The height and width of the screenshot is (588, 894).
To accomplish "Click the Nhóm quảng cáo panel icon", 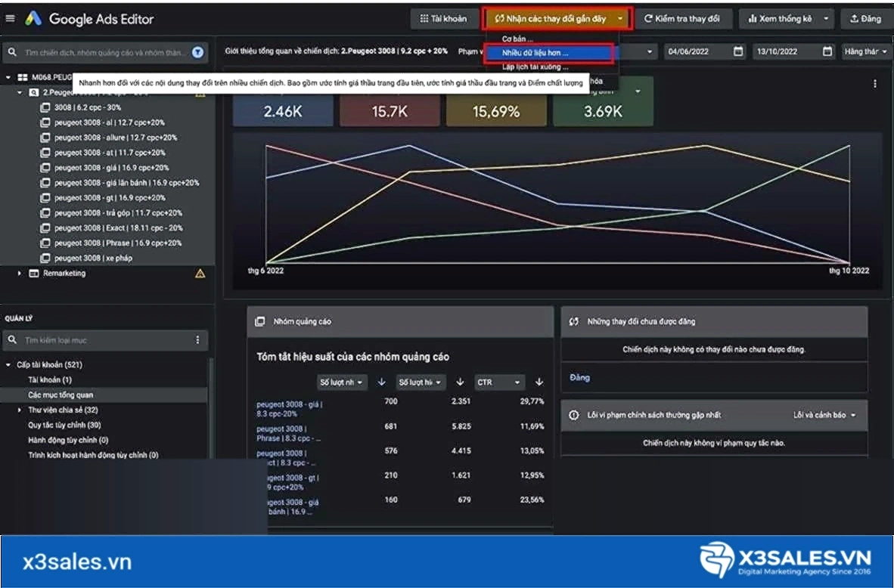I will tap(260, 321).
